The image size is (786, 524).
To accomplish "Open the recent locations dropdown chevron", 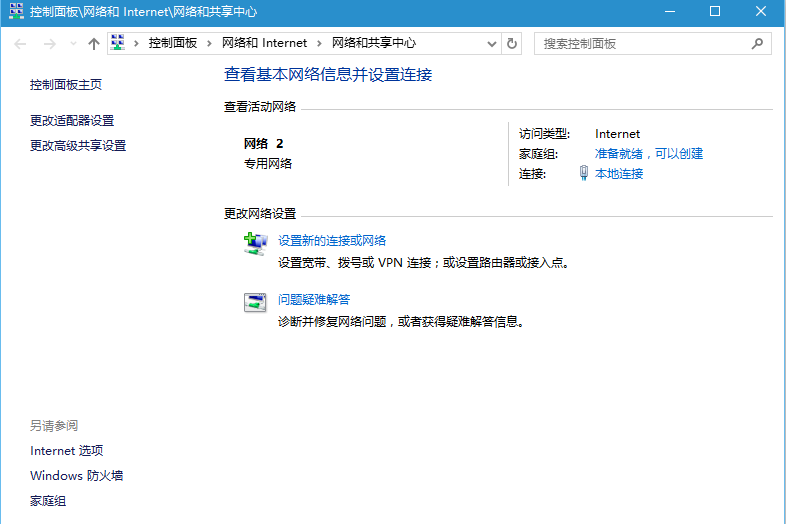I will (x=73, y=44).
